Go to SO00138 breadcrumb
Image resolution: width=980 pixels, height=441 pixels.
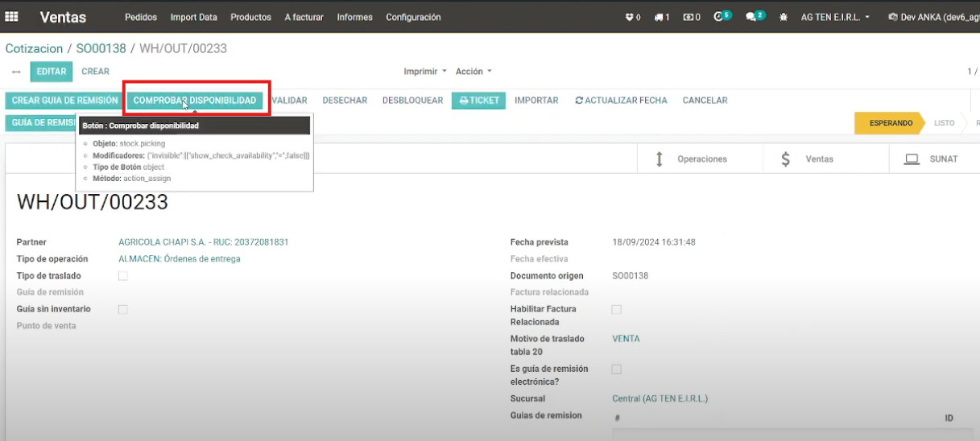[101, 48]
